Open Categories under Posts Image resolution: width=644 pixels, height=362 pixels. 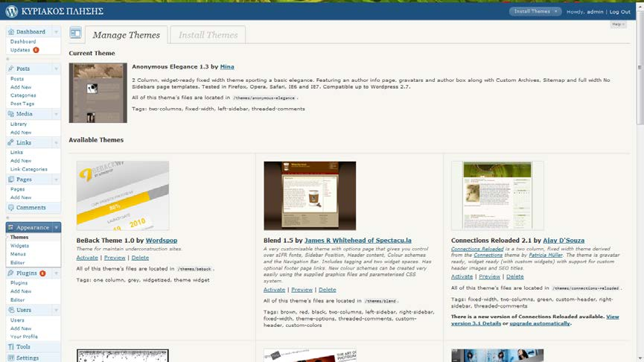coord(23,95)
